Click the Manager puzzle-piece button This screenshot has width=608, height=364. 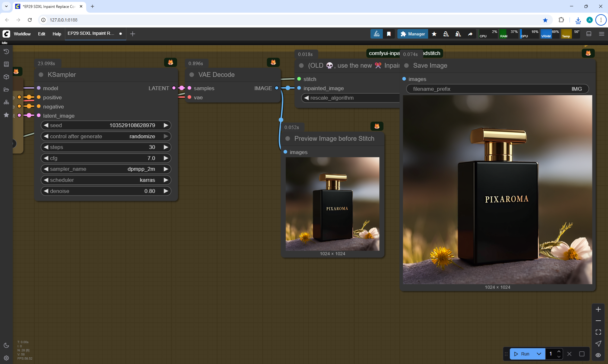tap(413, 34)
